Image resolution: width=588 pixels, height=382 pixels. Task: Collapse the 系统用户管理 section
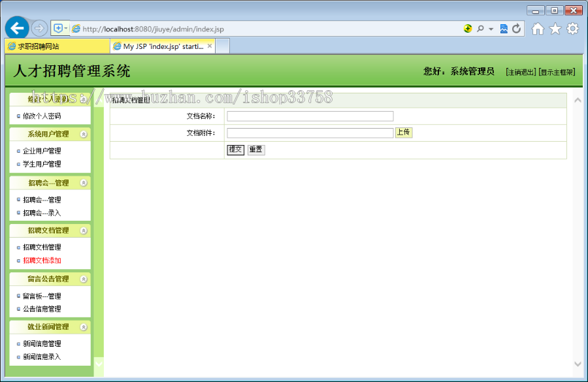[82, 134]
